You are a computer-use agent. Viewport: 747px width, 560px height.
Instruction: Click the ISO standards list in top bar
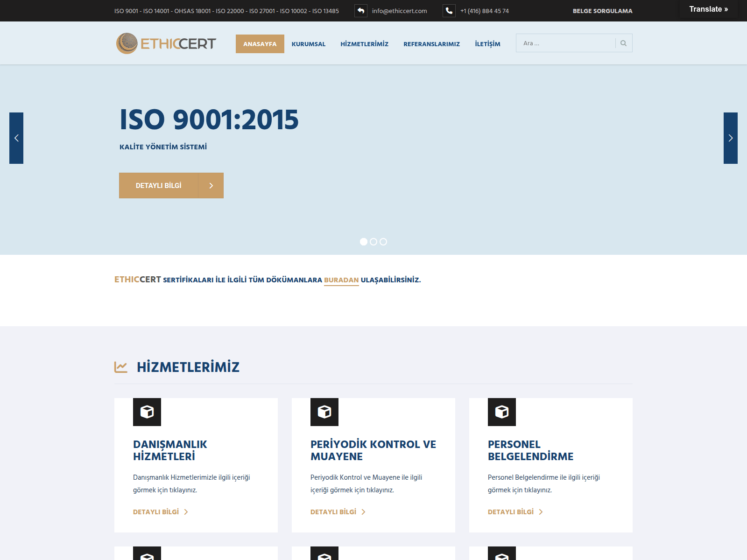point(226,11)
